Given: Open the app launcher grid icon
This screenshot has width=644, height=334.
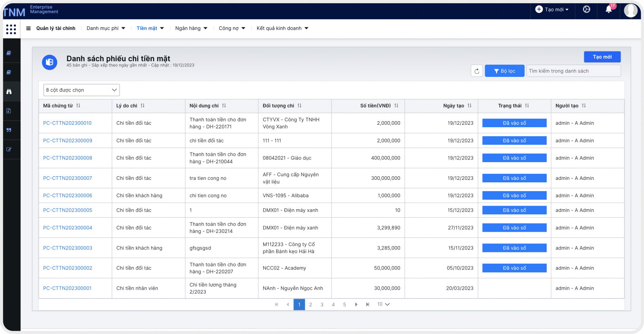Looking at the screenshot, I should (11, 29).
